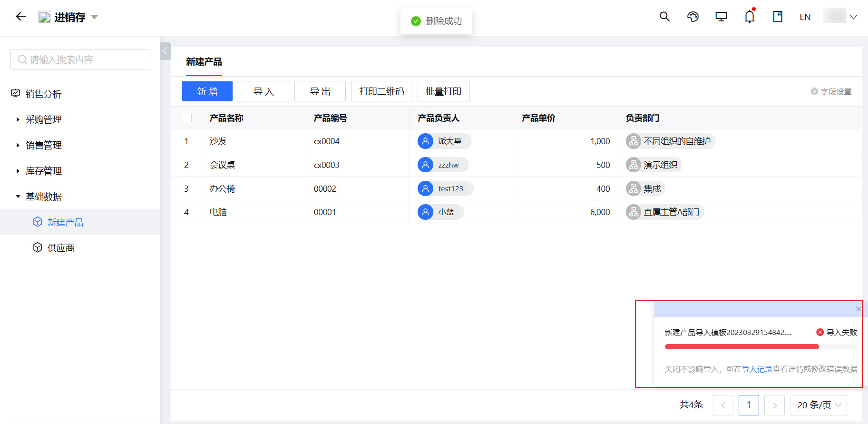Collapse the sidebar with the chevron handle
This screenshot has width=868, height=424.
click(x=166, y=51)
